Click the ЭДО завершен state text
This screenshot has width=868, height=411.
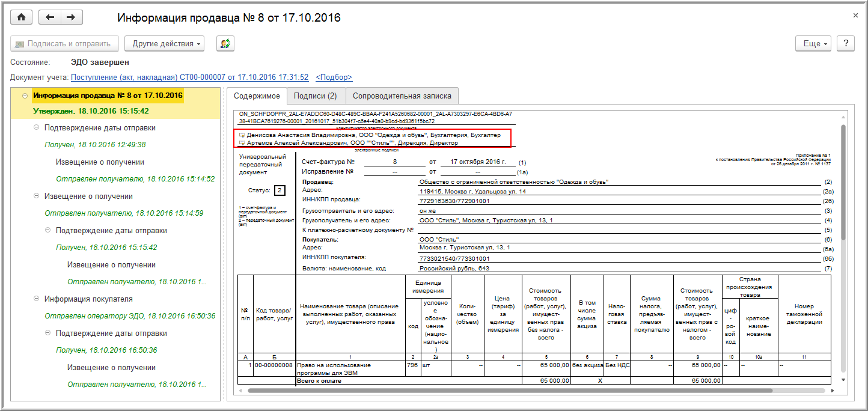[100, 62]
